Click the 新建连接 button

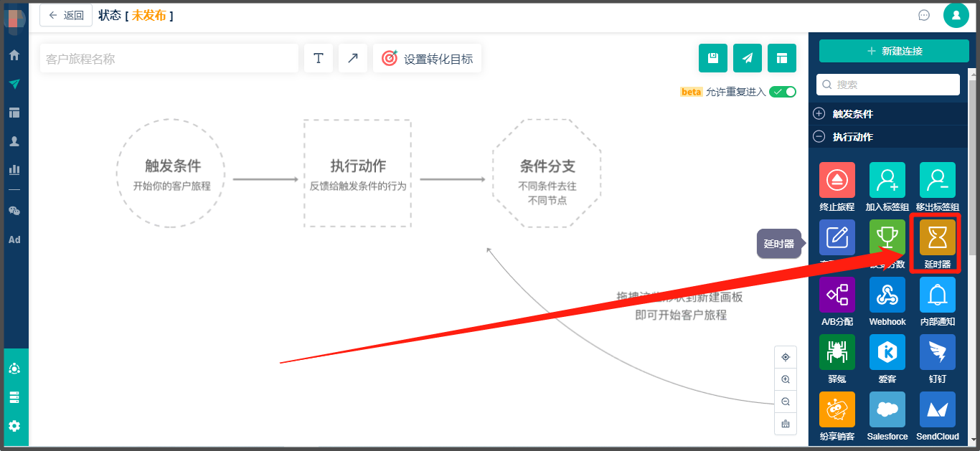point(894,51)
